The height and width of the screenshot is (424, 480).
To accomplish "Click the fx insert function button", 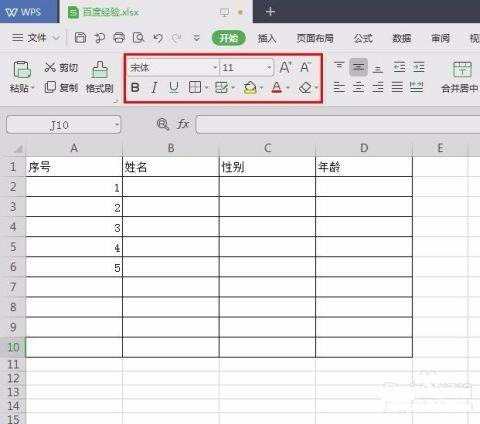I will [183, 124].
